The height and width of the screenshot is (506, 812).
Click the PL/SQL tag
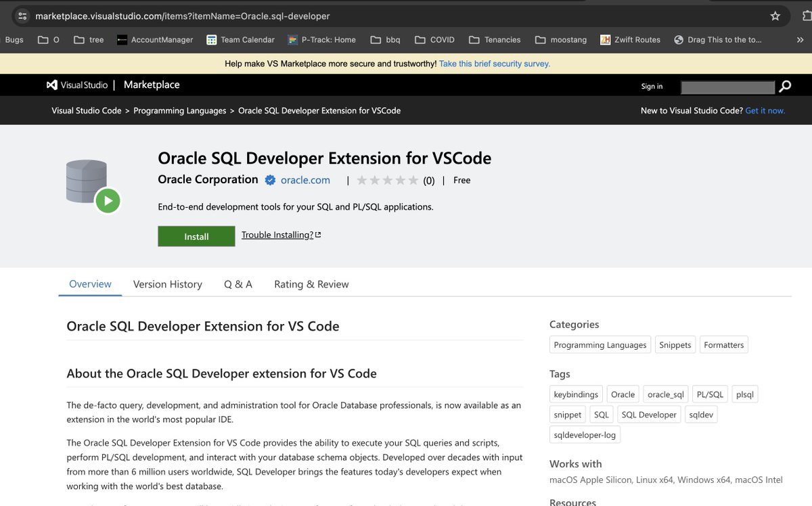coord(710,394)
